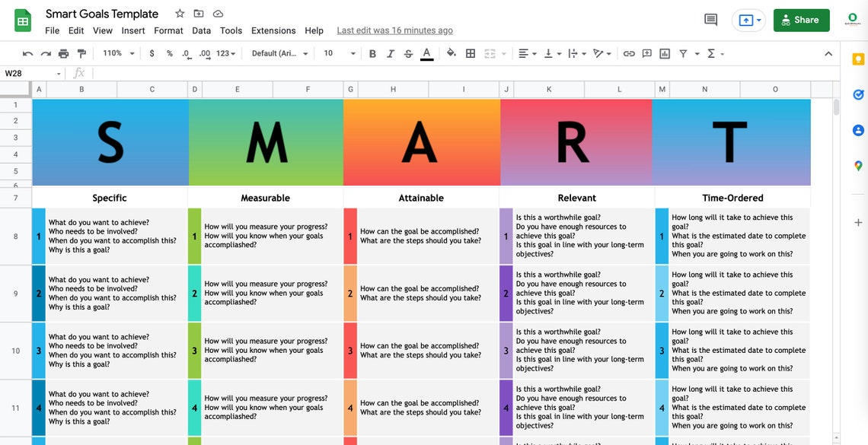Click the create filter icon

[684, 53]
